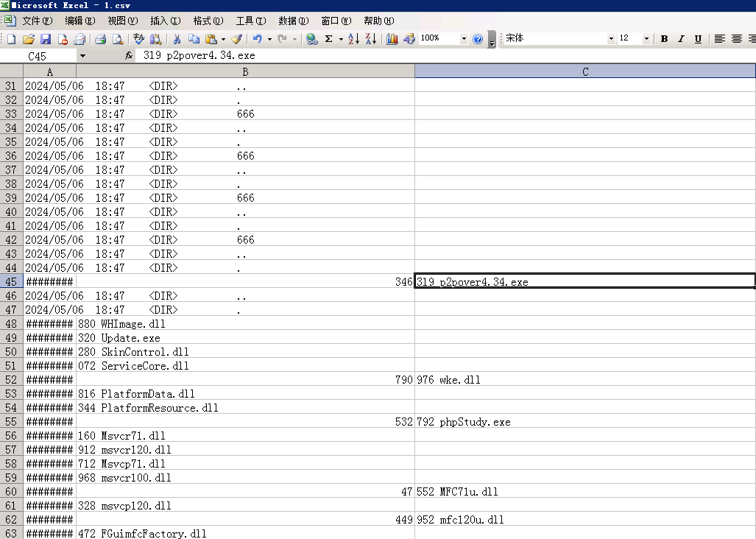
Task: Print the sheet with the printer icon
Action: pyautogui.click(x=100, y=39)
